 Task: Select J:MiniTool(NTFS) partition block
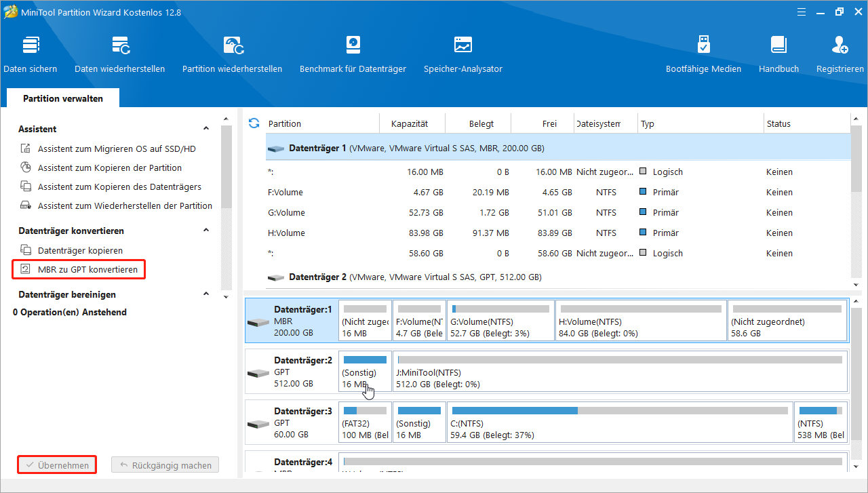coord(620,372)
